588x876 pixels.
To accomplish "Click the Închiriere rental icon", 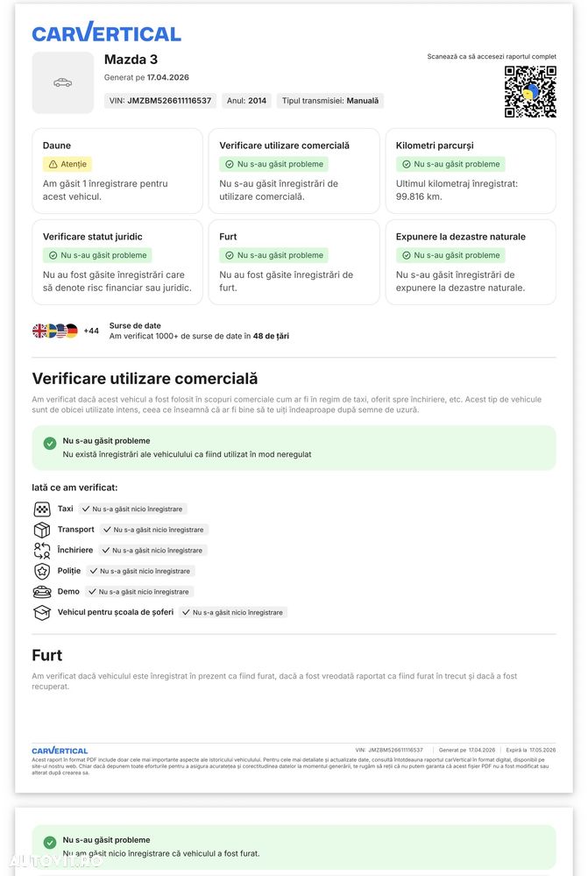I will pyautogui.click(x=42, y=551).
